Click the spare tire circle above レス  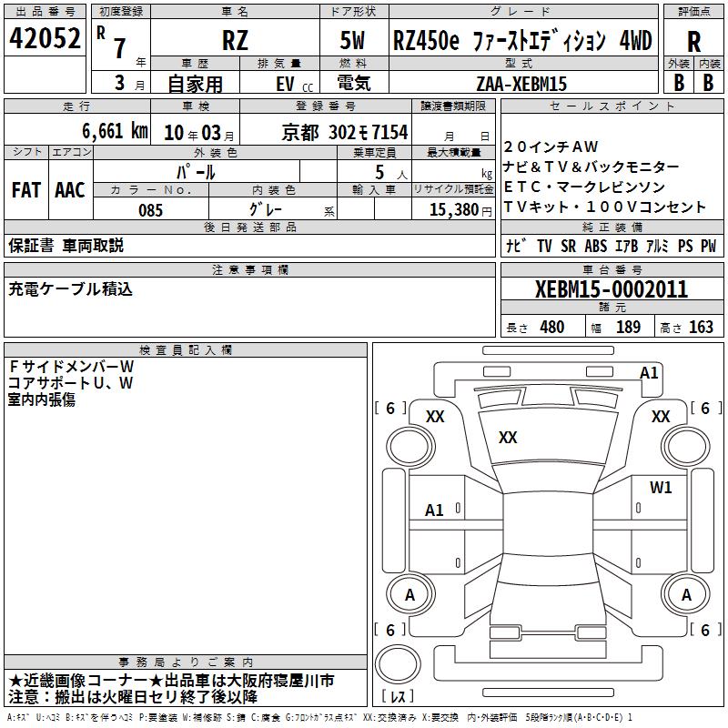(398, 663)
